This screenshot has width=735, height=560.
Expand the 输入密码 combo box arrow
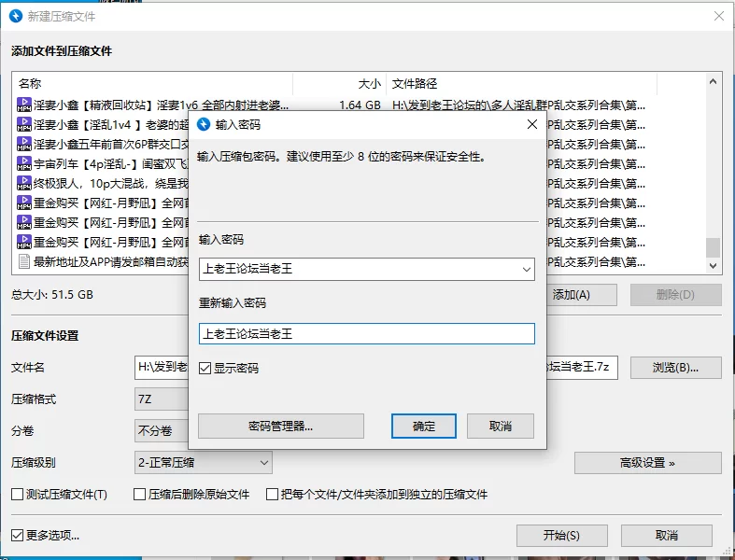click(x=527, y=270)
